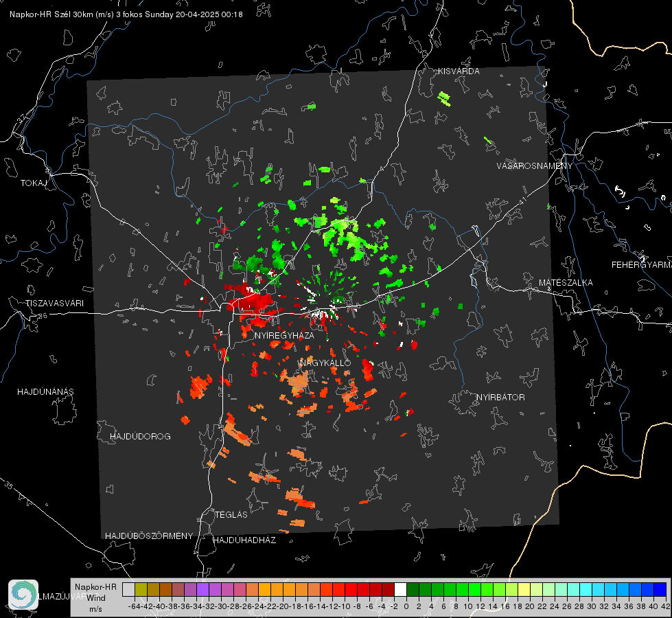Click the HAJDÚDOROG town label
The image size is (672, 618).
140,437
